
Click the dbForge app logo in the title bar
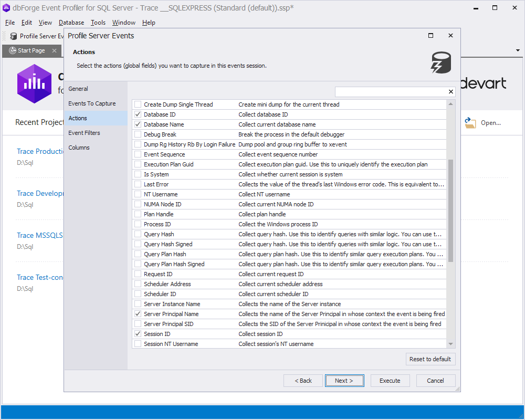[6, 8]
